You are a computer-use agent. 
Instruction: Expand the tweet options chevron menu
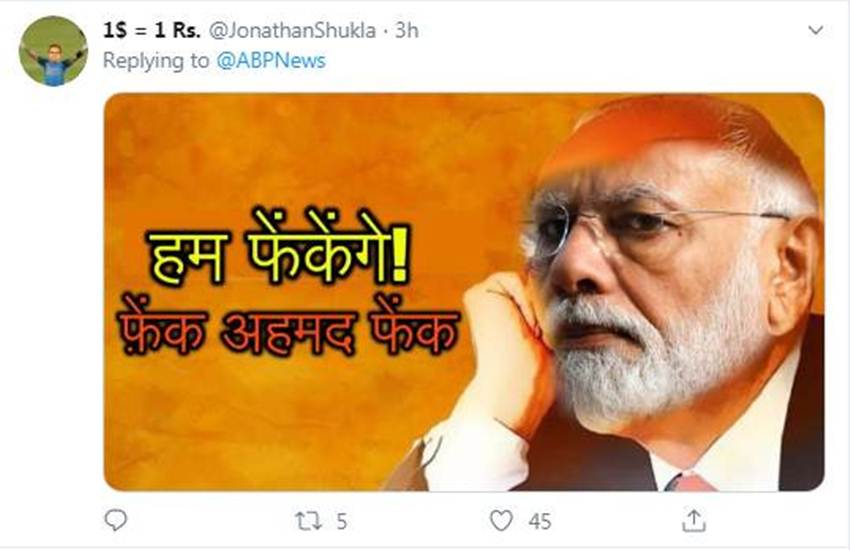(x=815, y=30)
